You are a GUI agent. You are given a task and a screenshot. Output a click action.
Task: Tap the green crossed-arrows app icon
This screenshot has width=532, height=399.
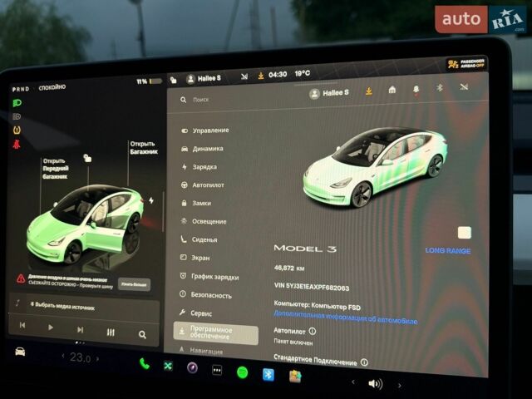168,366
